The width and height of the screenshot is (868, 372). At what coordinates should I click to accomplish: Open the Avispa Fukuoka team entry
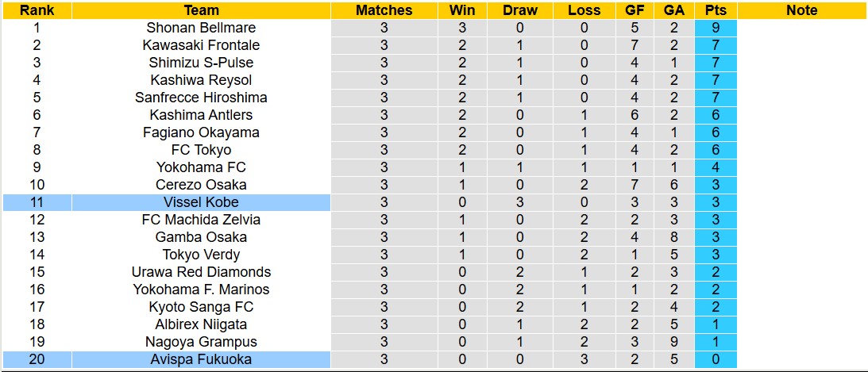[x=201, y=359]
